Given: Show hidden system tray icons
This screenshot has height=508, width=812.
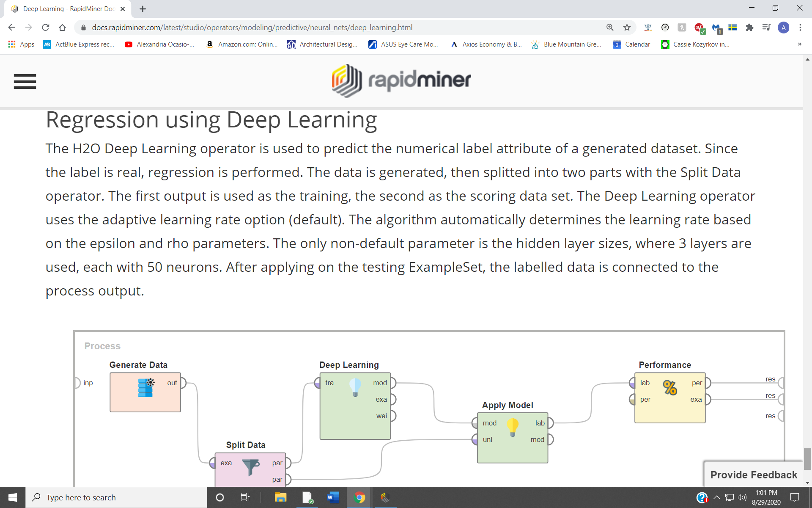Looking at the screenshot, I should [717, 497].
